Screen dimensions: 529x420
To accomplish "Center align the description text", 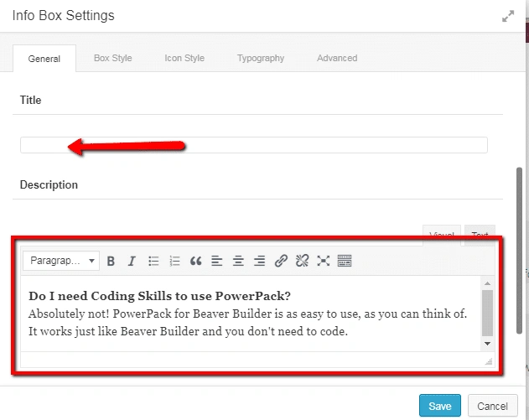I will point(238,262).
